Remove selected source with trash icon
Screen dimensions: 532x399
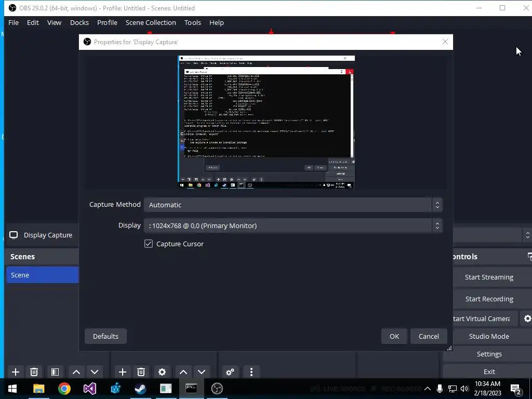(x=141, y=372)
